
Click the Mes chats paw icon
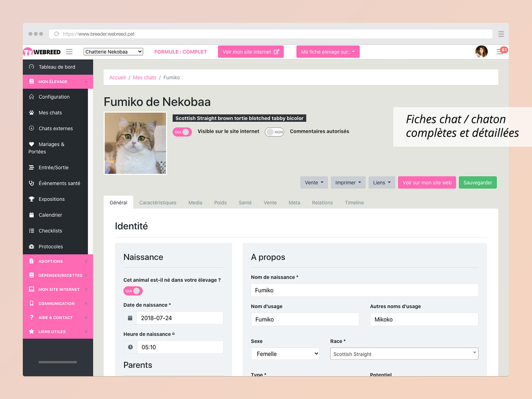coord(32,112)
